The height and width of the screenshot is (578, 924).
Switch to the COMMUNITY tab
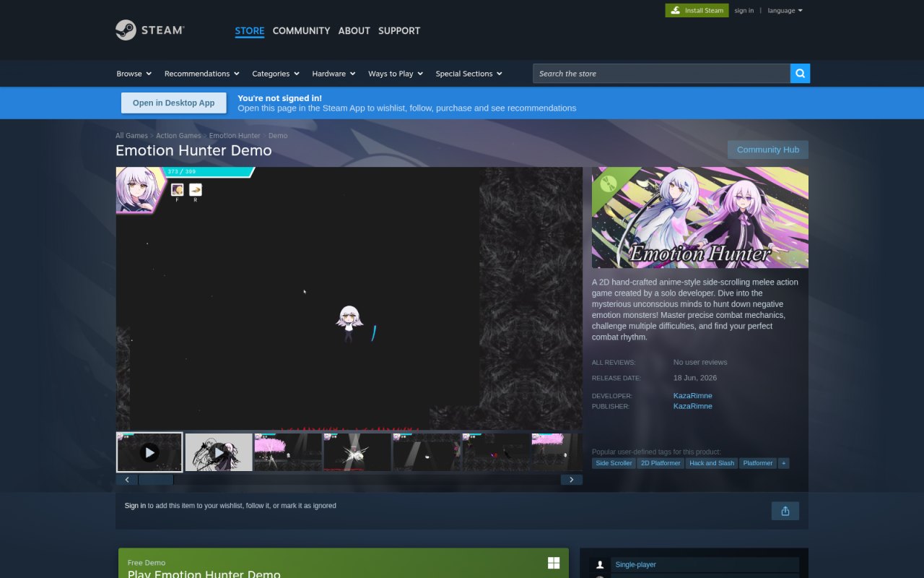301,30
